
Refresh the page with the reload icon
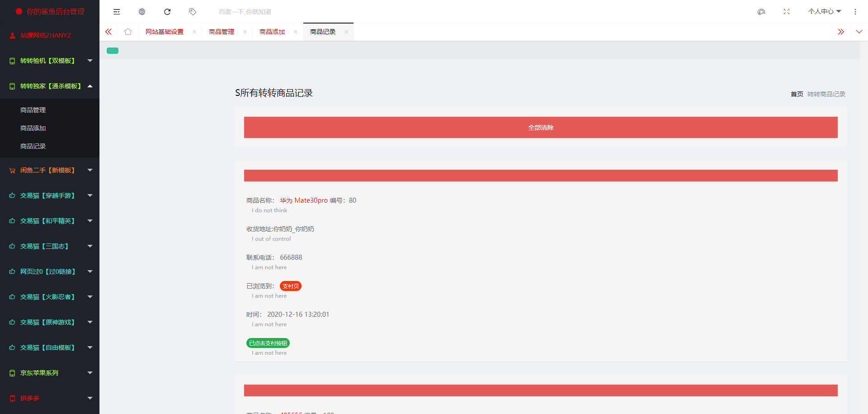pos(167,12)
